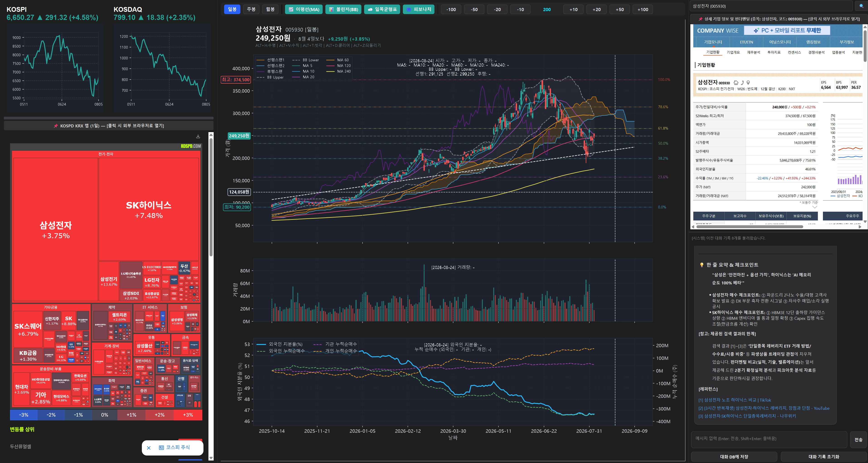868x463 pixels.
Task: Click down arrow of heatmap panel scrollbar
Action: point(211,458)
